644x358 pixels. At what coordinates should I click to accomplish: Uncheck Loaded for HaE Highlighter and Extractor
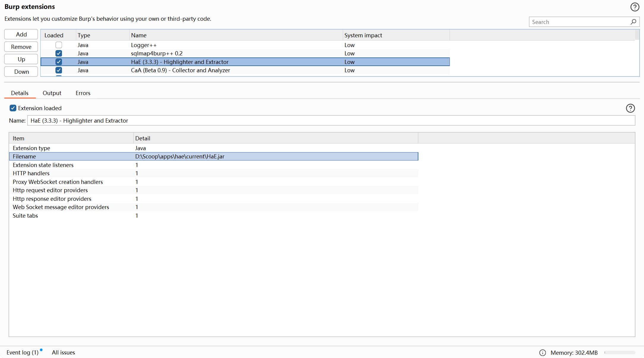coord(59,62)
